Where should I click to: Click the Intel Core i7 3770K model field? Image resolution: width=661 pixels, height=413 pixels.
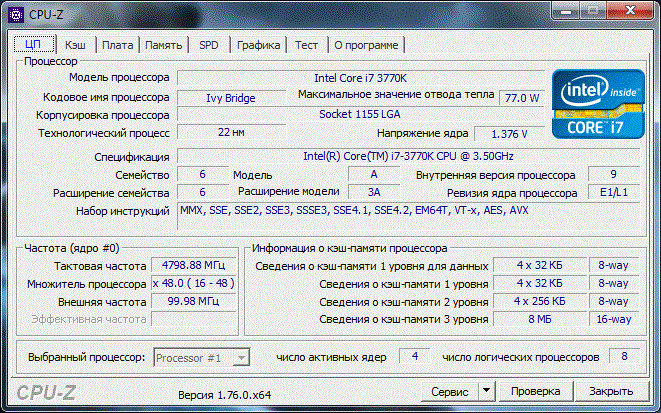click(x=360, y=78)
